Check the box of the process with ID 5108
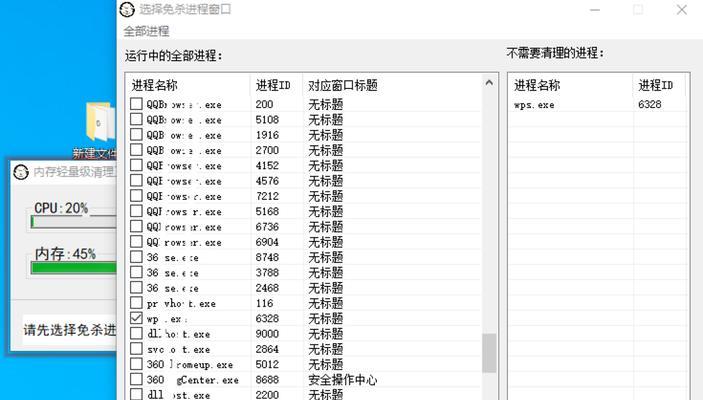This screenshot has width=703, height=400. (x=136, y=119)
